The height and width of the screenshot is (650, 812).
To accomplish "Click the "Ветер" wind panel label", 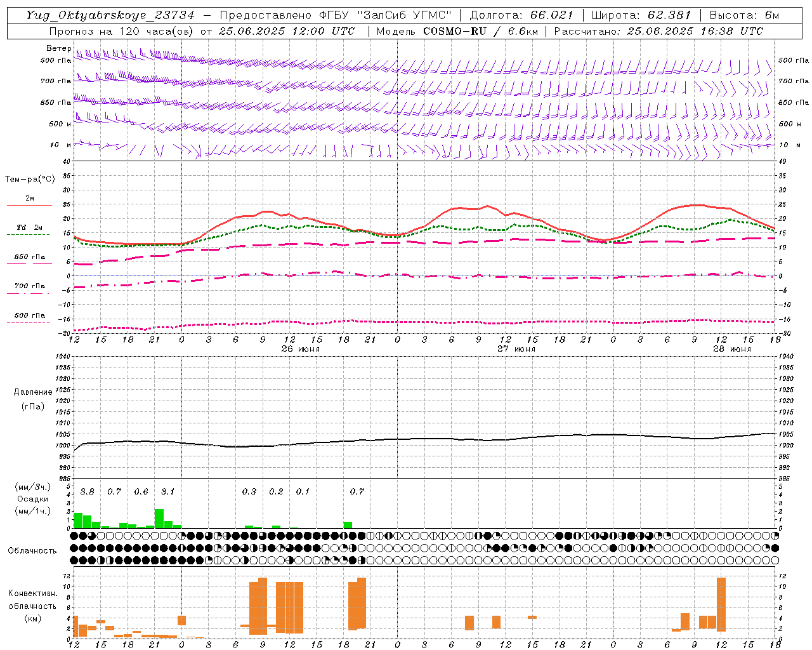I will (58, 48).
